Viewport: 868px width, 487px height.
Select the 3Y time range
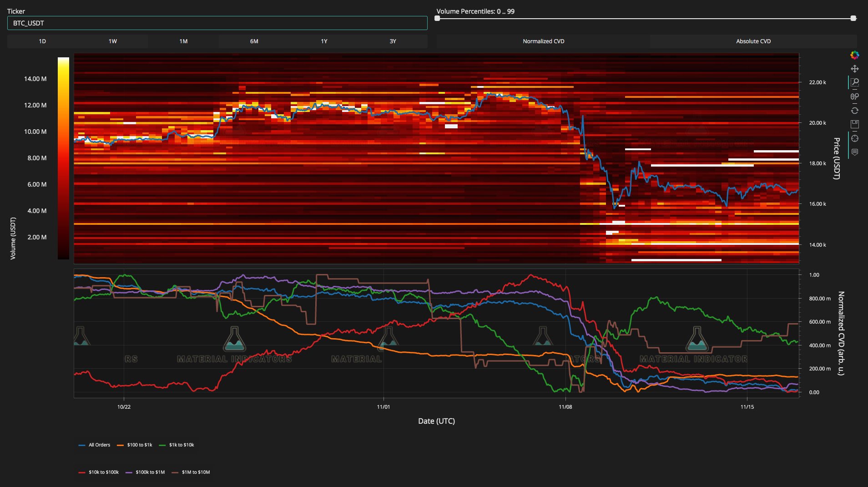click(393, 41)
